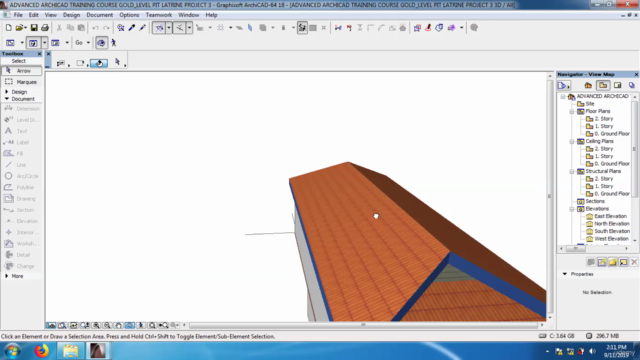Select the Text tool in Toolbox

point(22,131)
